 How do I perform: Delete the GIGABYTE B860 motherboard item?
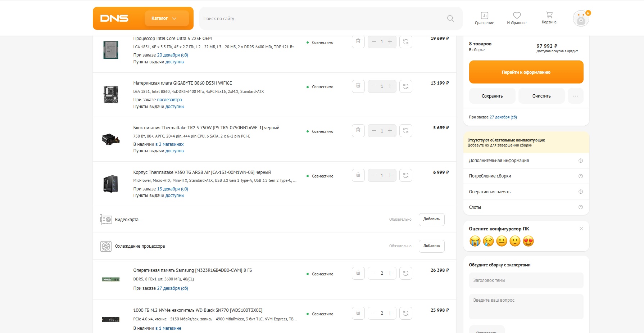[x=358, y=86]
